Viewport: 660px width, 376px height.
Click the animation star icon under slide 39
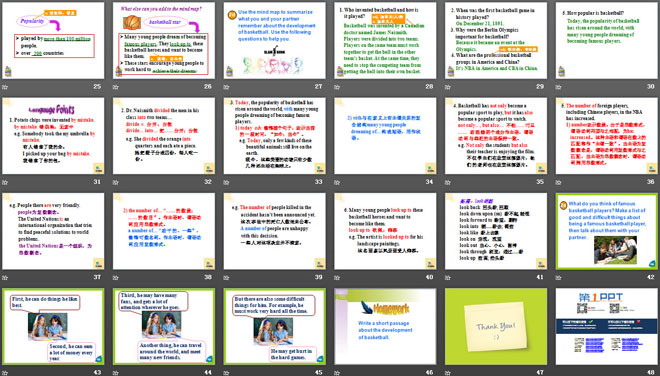click(x=226, y=277)
